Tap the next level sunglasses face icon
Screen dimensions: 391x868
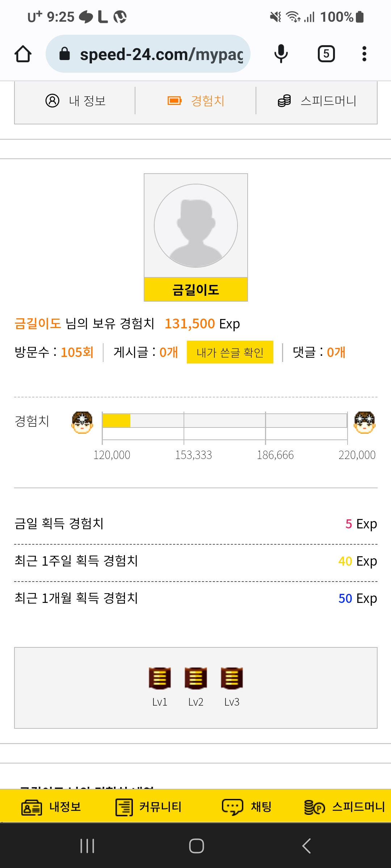(x=365, y=422)
